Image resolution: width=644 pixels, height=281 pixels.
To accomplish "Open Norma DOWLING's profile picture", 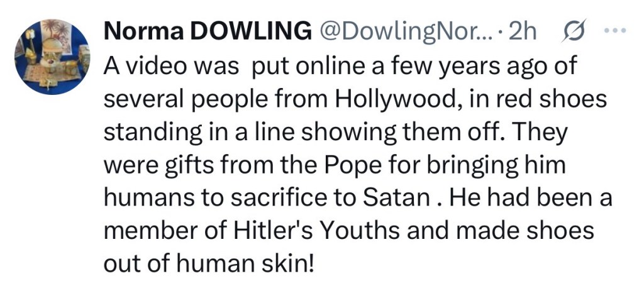I will click(x=52, y=57).
